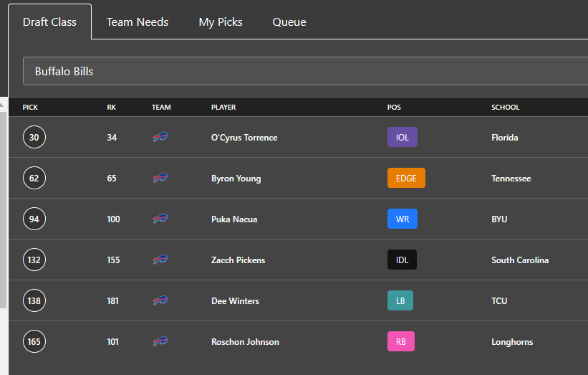Select player name Roschon Johnson

click(x=245, y=342)
